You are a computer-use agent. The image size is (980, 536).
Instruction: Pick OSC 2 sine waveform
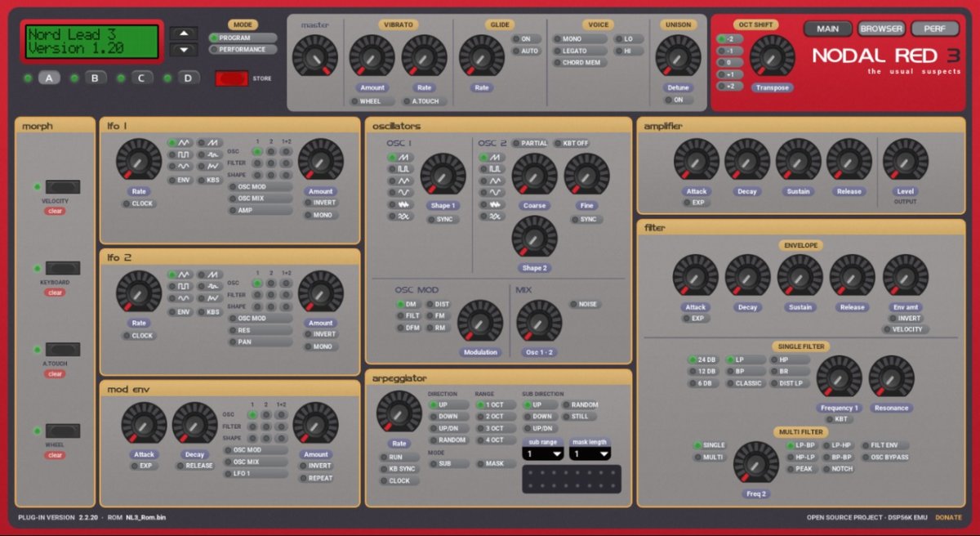tap(492, 193)
